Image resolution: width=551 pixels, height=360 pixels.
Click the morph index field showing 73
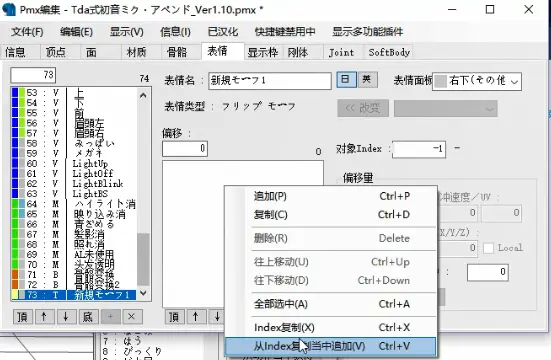(33, 75)
